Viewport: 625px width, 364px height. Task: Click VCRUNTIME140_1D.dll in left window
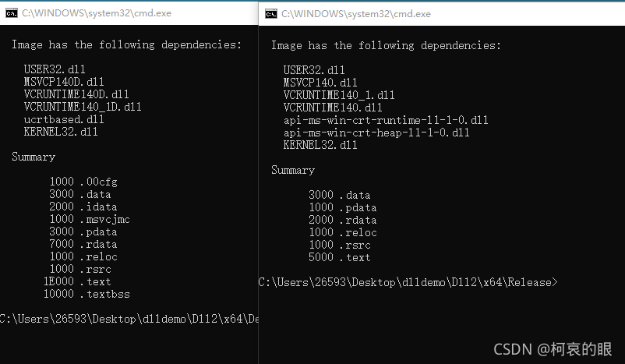(x=83, y=107)
